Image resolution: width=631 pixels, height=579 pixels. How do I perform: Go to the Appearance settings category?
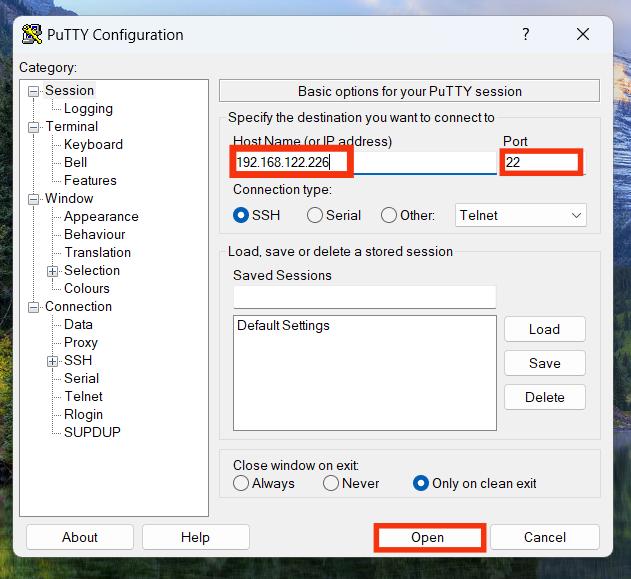click(101, 217)
